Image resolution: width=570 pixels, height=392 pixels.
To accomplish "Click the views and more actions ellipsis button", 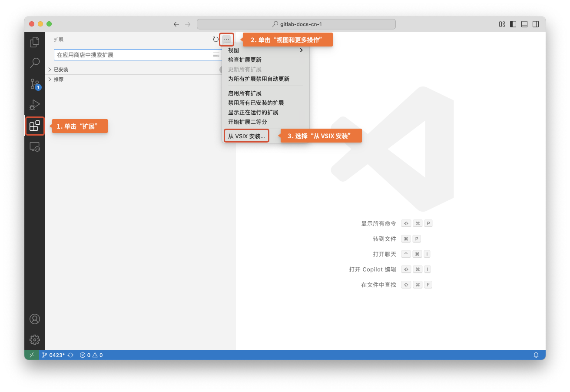I will click(226, 40).
